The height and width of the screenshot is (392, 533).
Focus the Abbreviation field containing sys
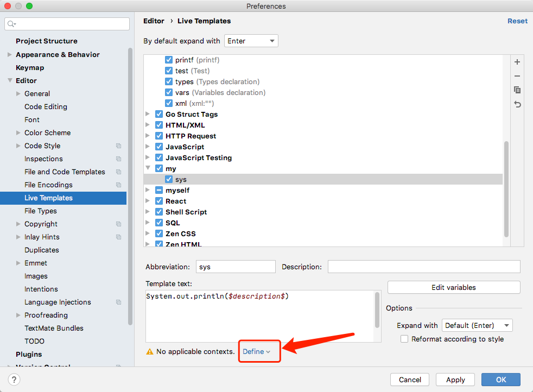236,267
